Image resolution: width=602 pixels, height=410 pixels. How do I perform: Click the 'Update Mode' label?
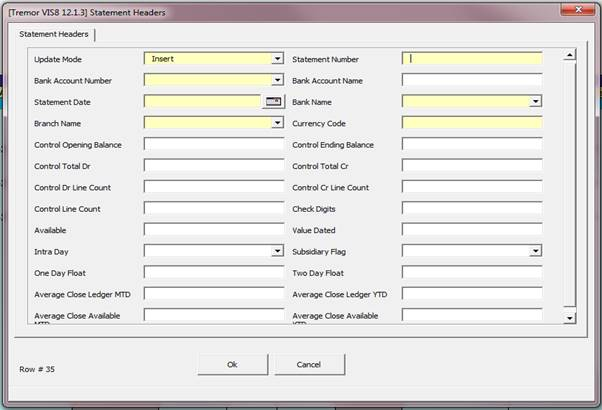pos(58,60)
